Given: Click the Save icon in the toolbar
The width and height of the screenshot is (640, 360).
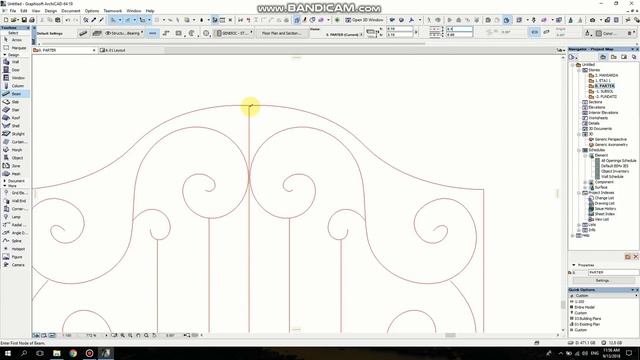Looking at the screenshot, I should pos(24,20).
